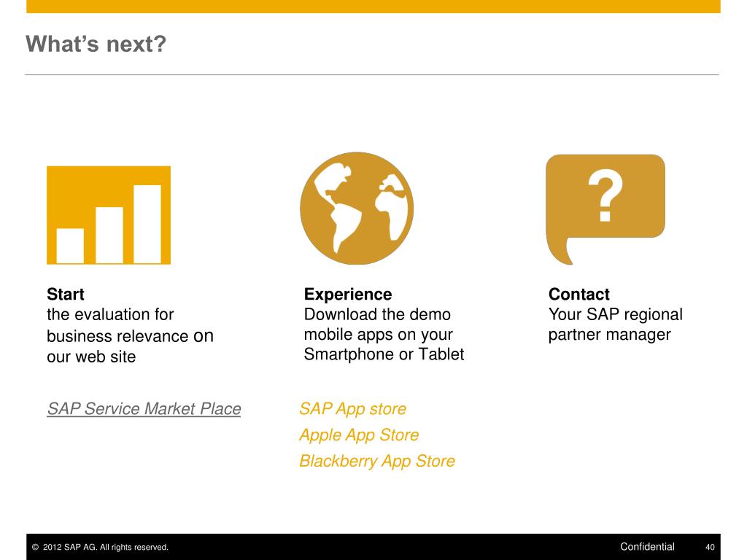The width and height of the screenshot is (747, 560).
Task: Open the SAP Service Market Place link
Action: pyautogui.click(x=144, y=409)
